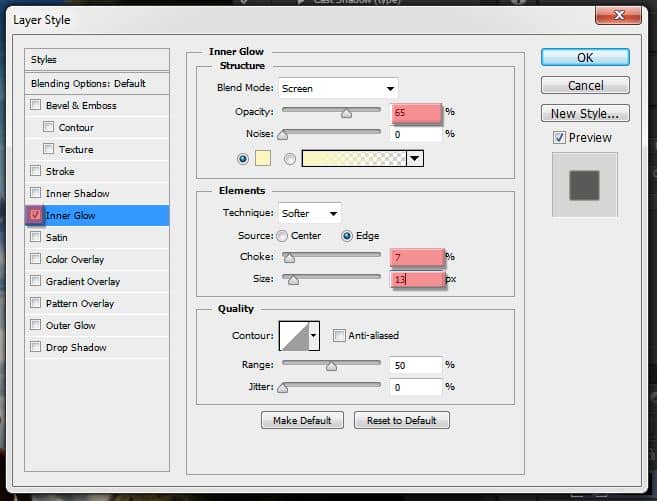Click the Size slider handle
The height and width of the screenshot is (501, 657).
[x=293, y=279]
